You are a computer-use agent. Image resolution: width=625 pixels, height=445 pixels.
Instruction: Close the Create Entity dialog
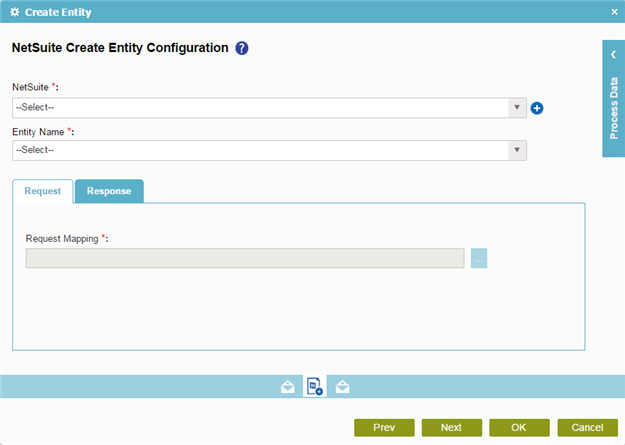point(614,12)
